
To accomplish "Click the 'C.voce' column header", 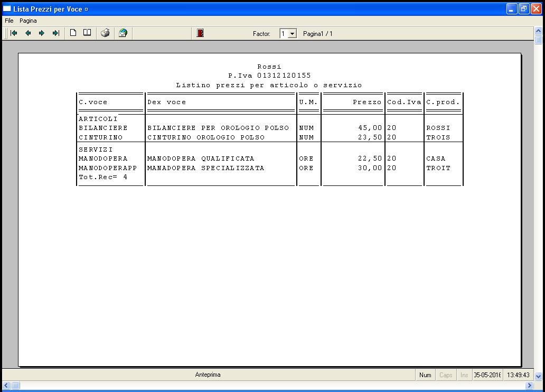I will coord(93,102).
